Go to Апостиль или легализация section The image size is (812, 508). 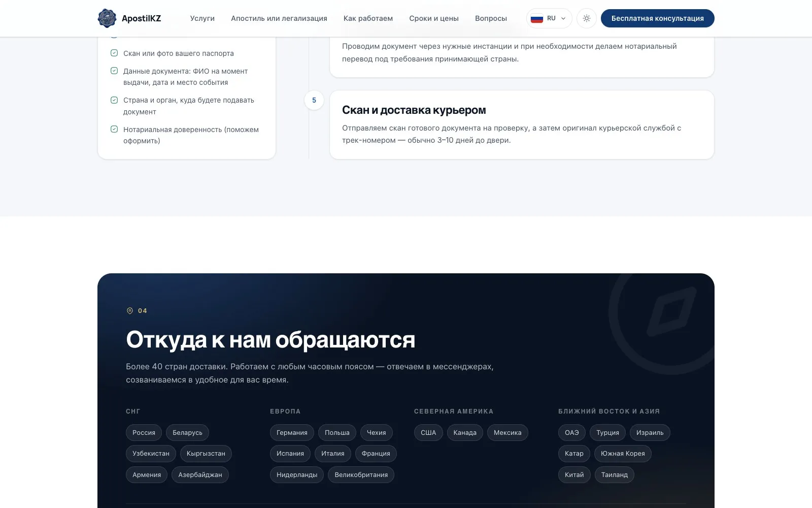pos(279,18)
